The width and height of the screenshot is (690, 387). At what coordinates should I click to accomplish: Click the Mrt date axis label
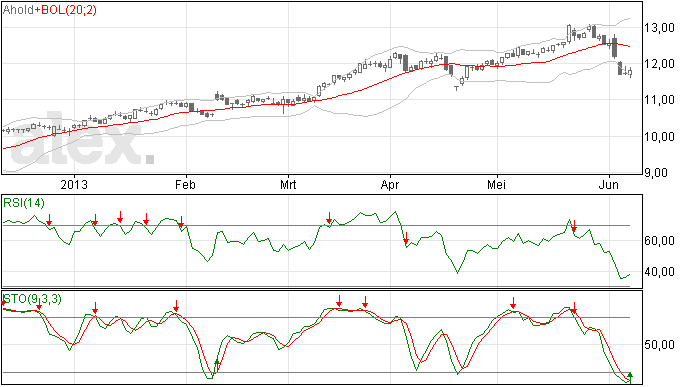pyautogui.click(x=288, y=184)
